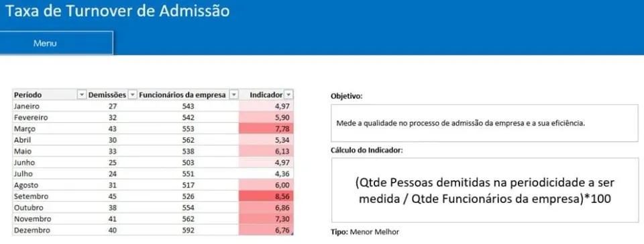Select Dezembro funcionários value 592
Image resolution: width=644 pixels, height=244 pixels.
188,231
